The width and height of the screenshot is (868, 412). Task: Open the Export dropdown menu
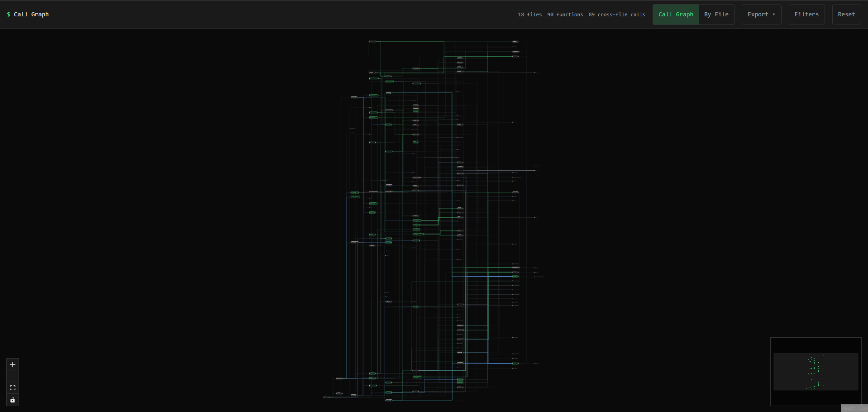758,14
